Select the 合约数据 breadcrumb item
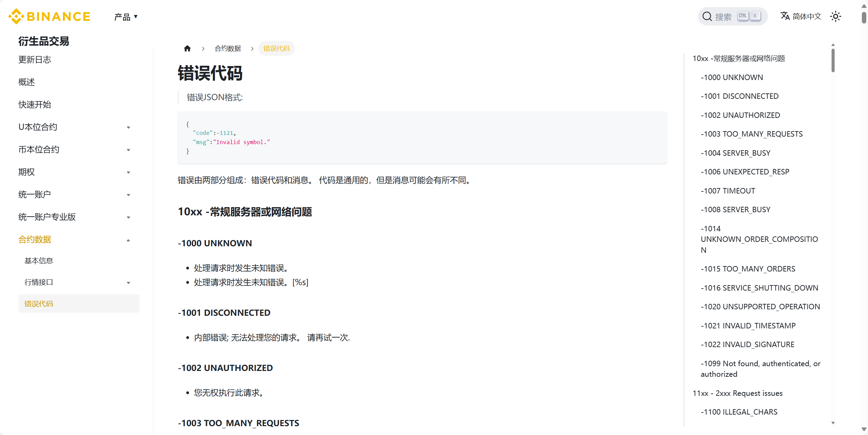Screen dimensions: 868x435 point(227,48)
